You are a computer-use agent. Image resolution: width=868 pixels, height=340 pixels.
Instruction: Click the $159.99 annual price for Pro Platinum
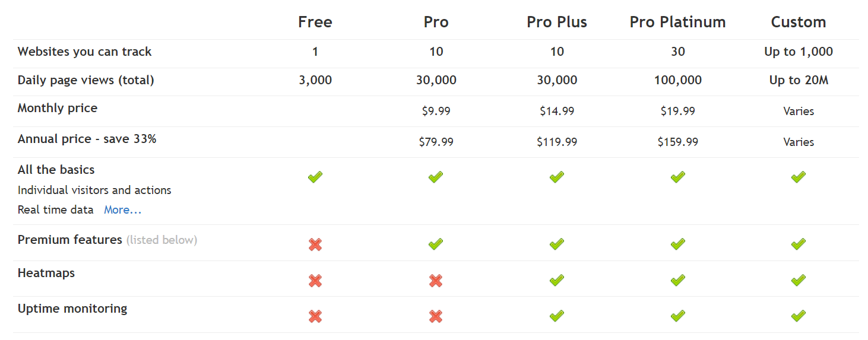click(x=678, y=142)
